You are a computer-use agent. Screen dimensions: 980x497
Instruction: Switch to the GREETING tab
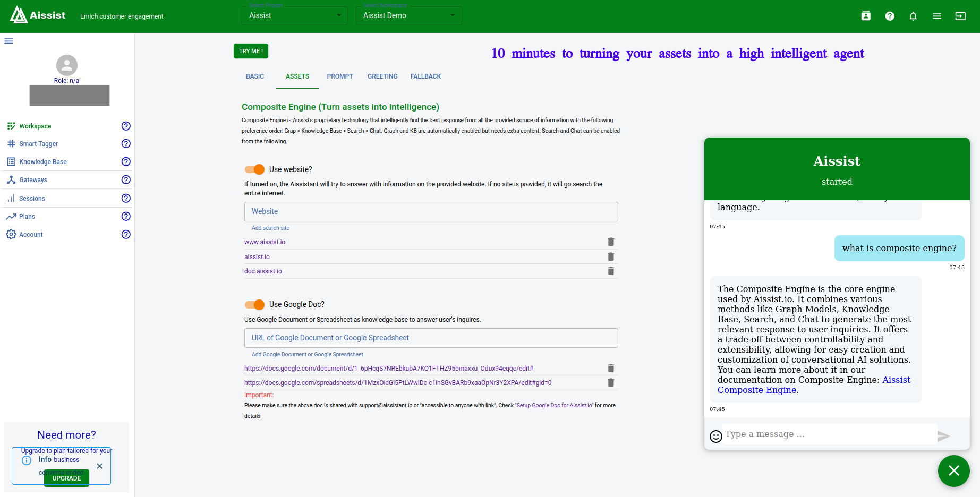tap(382, 76)
